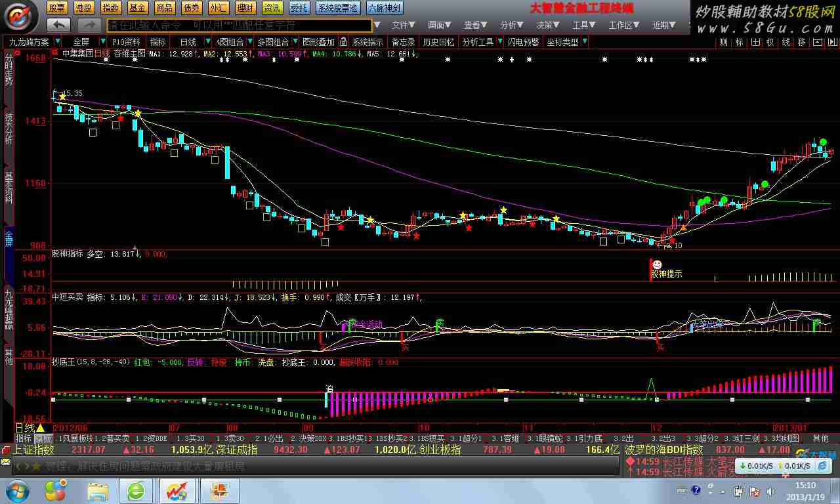This screenshot has width=840, height=504.
Task: Open the file explorer taskbar icon
Action: (x=98, y=490)
